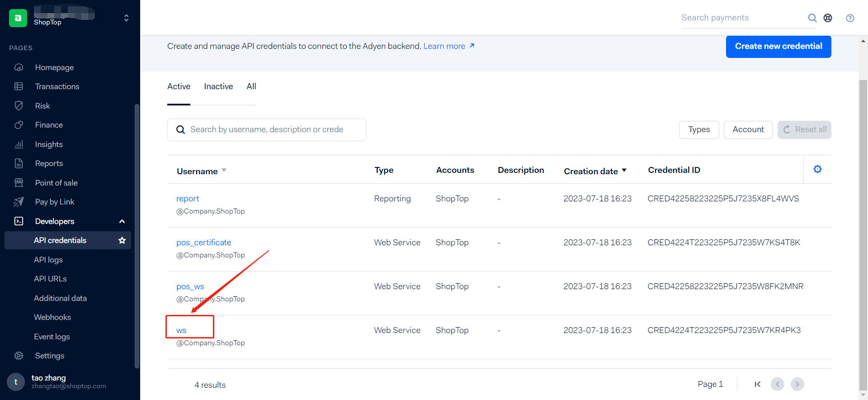This screenshot has width=868, height=400.
Task: Open the company account switcher arrows
Action: (127, 18)
